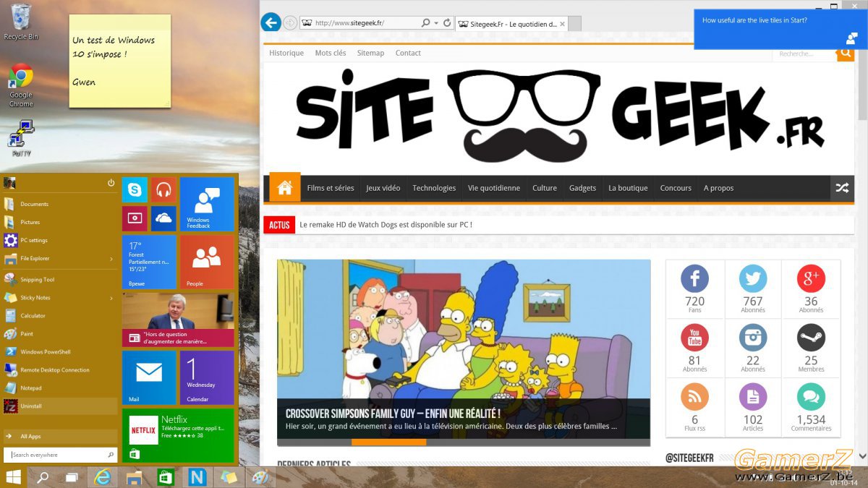Click the orange site search button

(846, 53)
